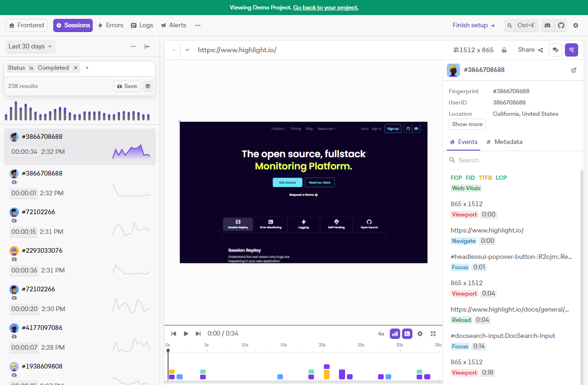Click Show more under Location

(x=467, y=124)
